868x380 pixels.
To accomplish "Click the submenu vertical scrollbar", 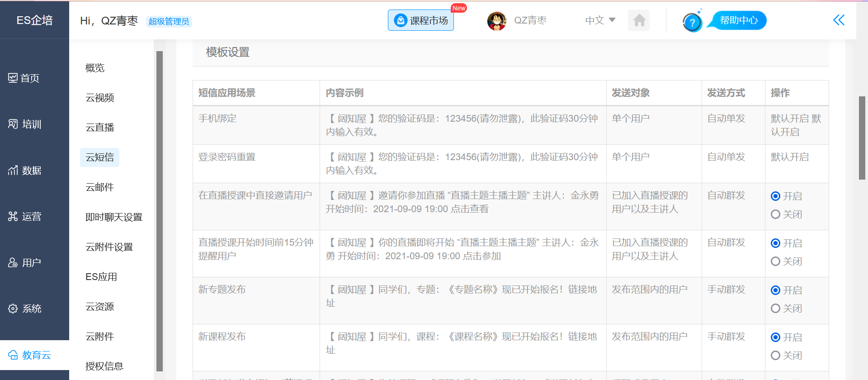I will tap(159, 211).
